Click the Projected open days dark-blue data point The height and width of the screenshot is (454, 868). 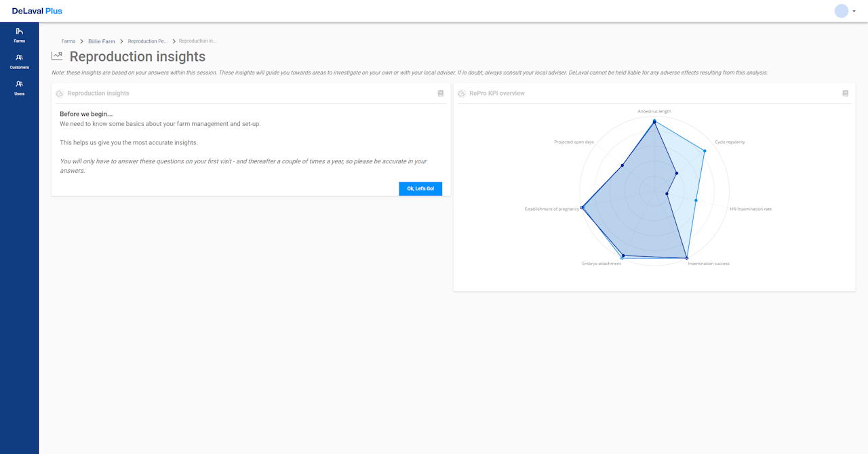point(622,165)
